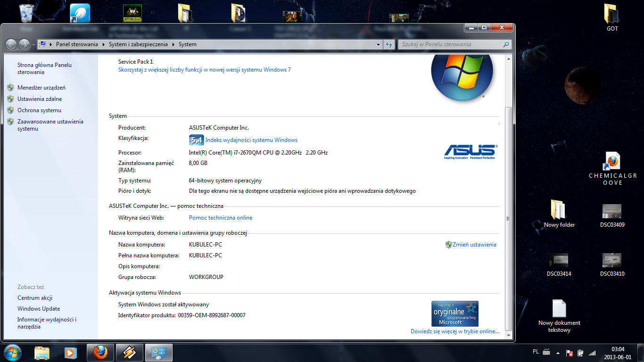Click 64-bitowy system operacyjny text
Viewport: 644px width, 362px height.
(225, 181)
